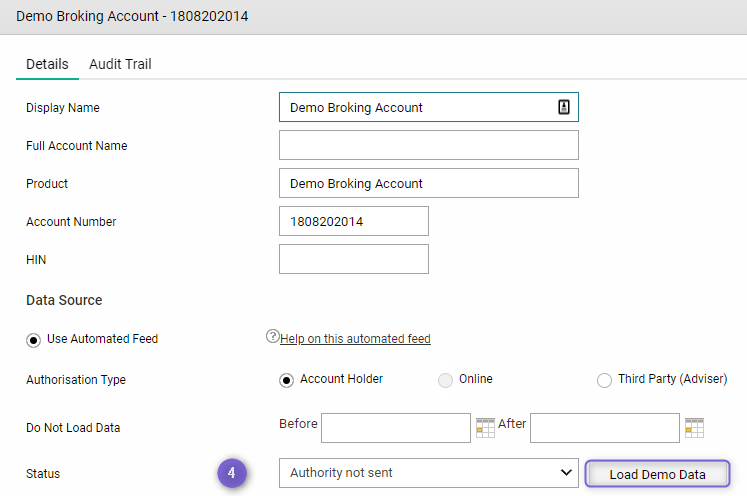Click the Before date input field
Viewport: 747px width, 496px height.
(x=395, y=428)
